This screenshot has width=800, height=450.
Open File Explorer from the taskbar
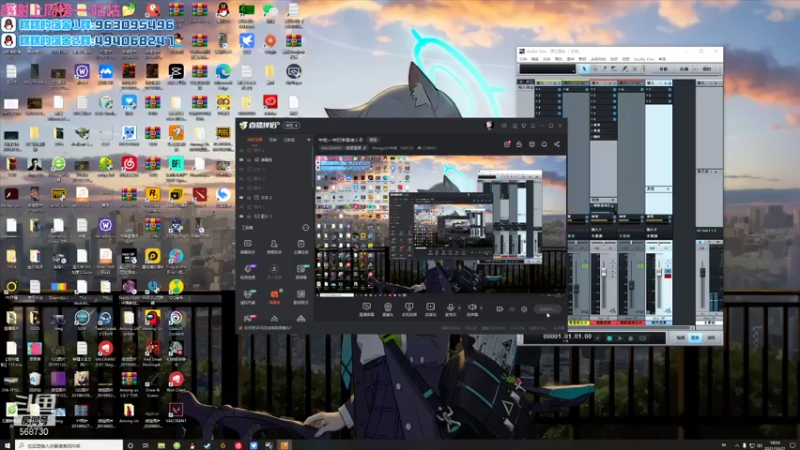coord(161,445)
